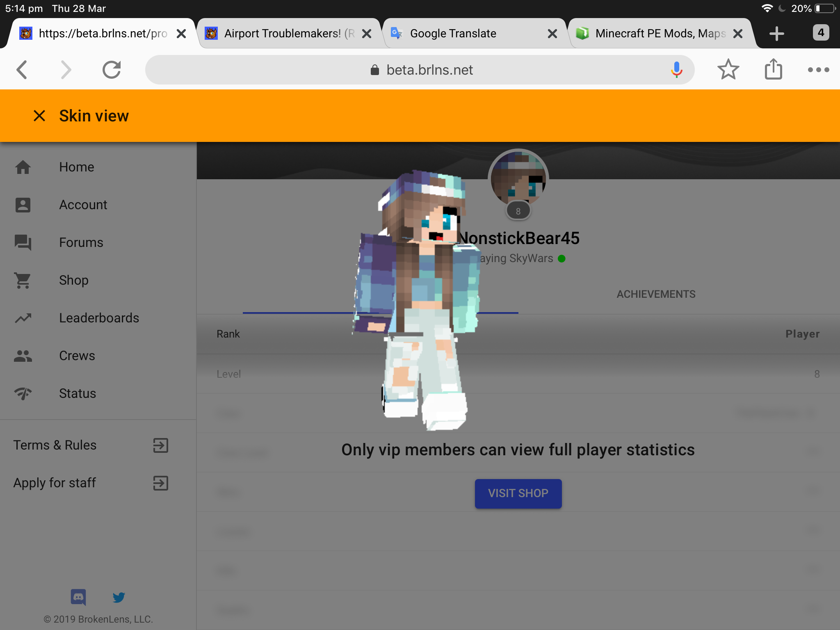Click the NonstickBear45 username
This screenshot has height=630, width=840.
coord(519,238)
